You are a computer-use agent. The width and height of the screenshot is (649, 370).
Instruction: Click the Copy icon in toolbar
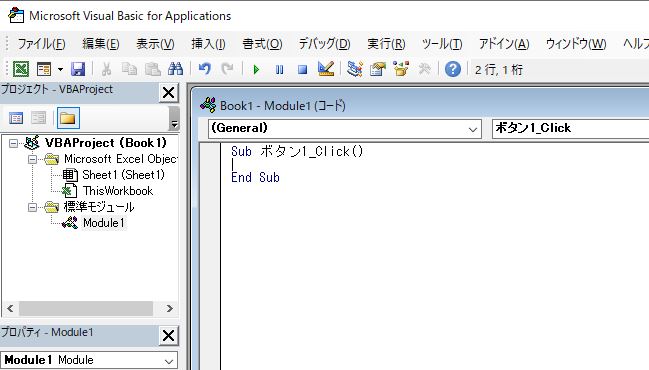(x=129, y=69)
